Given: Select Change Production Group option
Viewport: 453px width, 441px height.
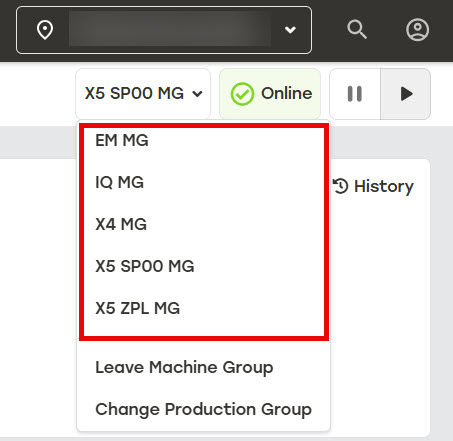Looking at the screenshot, I should point(203,409).
